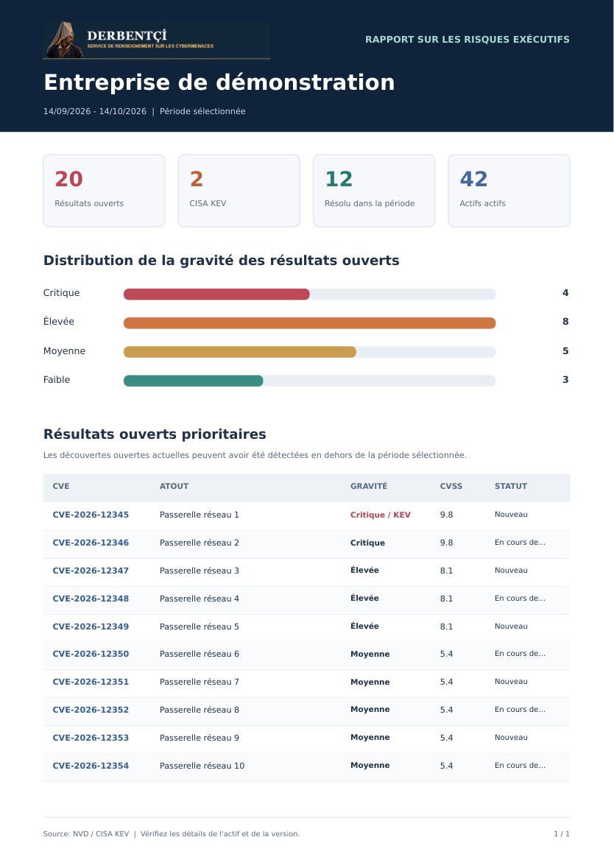The height and width of the screenshot is (868, 614).
Task: Click 'Passerelle réseau 10' asset cell
Action: tap(202, 766)
